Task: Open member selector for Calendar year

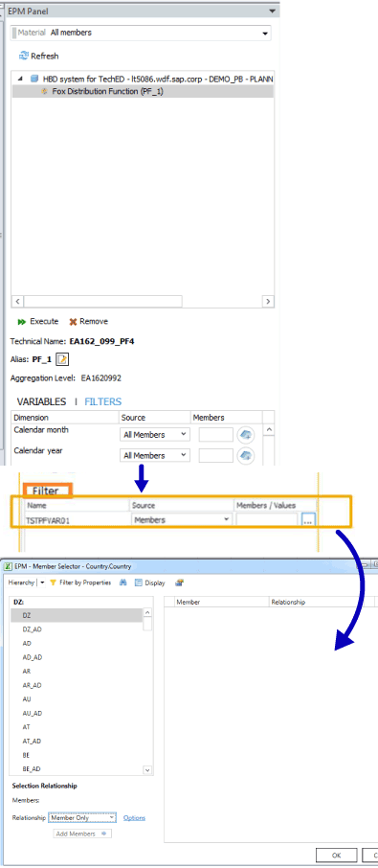Action: click(x=246, y=455)
